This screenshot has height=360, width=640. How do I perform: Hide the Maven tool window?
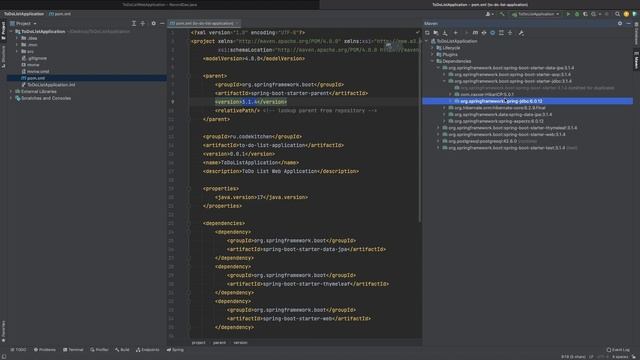[629, 23]
